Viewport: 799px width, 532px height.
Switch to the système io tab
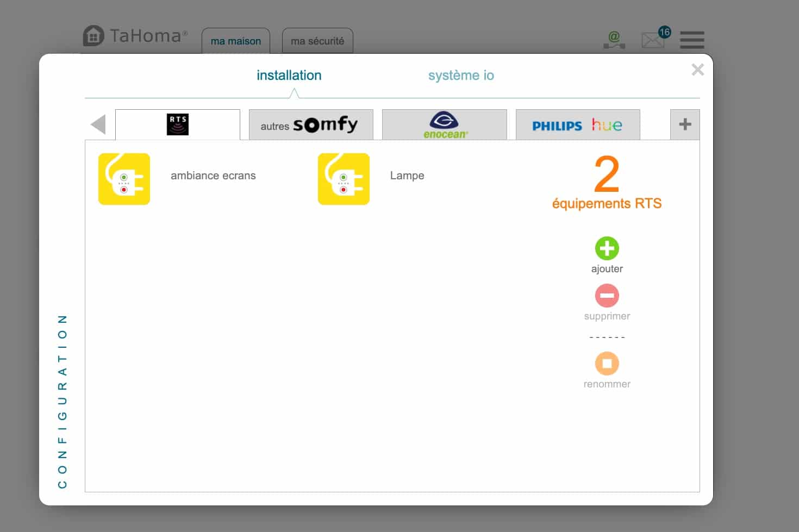coord(461,76)
